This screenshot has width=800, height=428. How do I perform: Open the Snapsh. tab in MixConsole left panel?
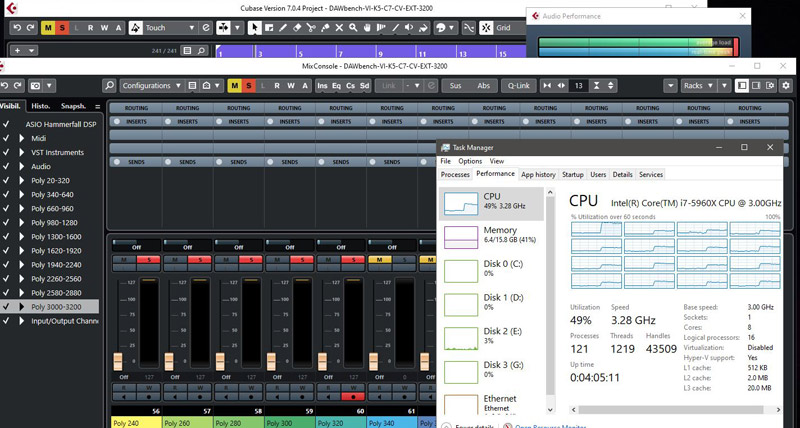tap(73, 106)
